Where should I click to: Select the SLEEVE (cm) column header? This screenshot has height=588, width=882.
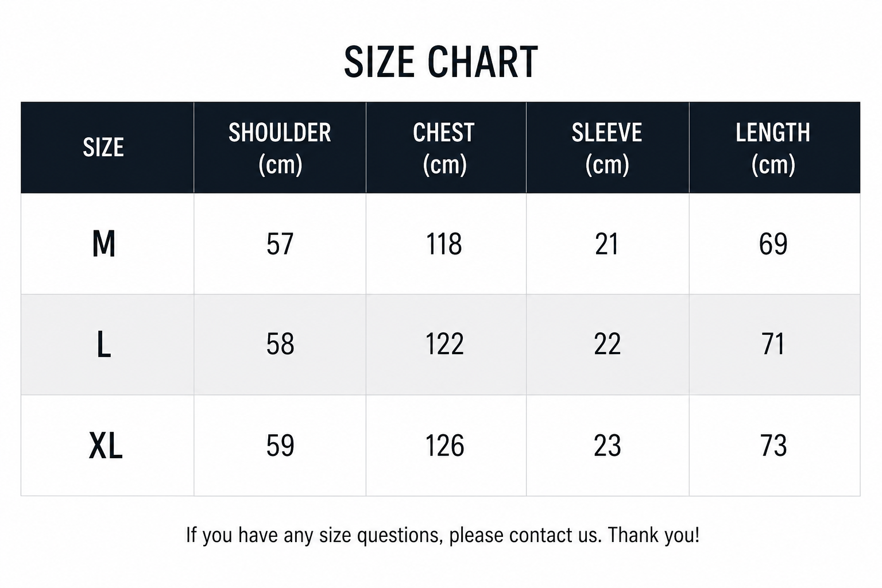(607, 148)
